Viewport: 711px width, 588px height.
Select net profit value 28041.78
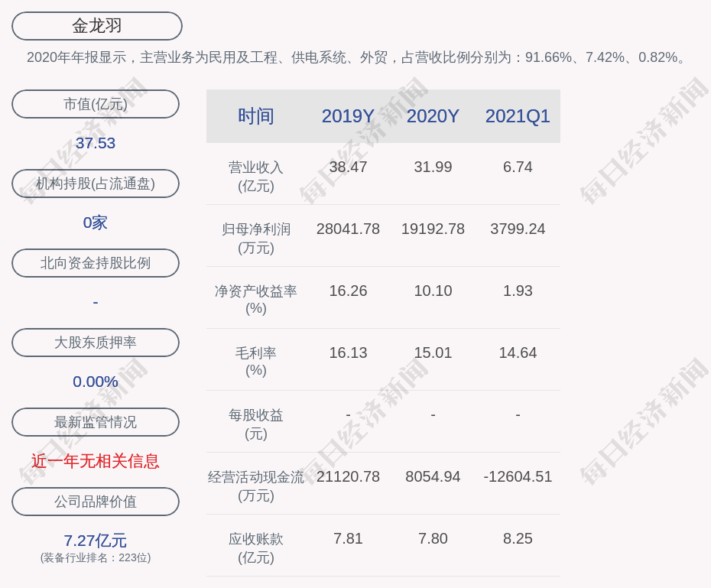point(349,229)
